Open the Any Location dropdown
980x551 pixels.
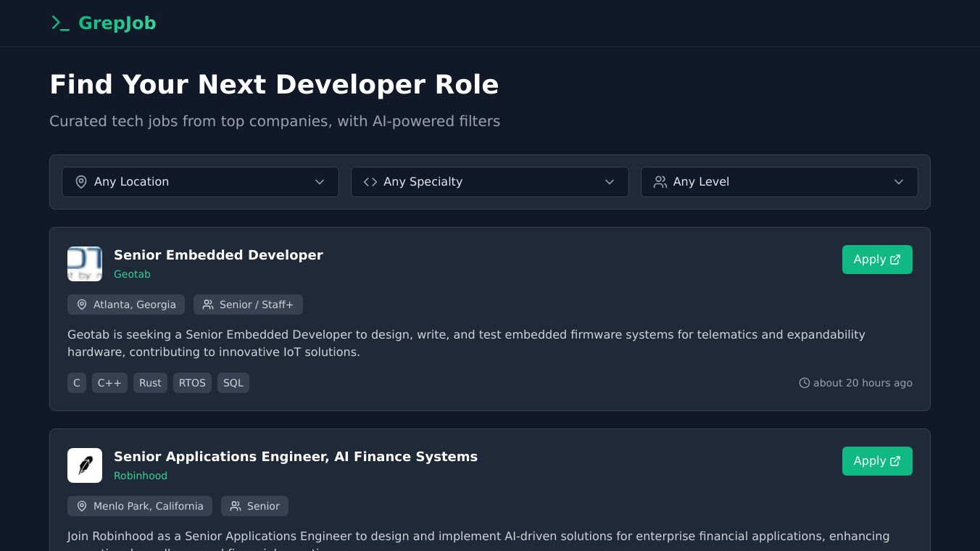[200, 182]
